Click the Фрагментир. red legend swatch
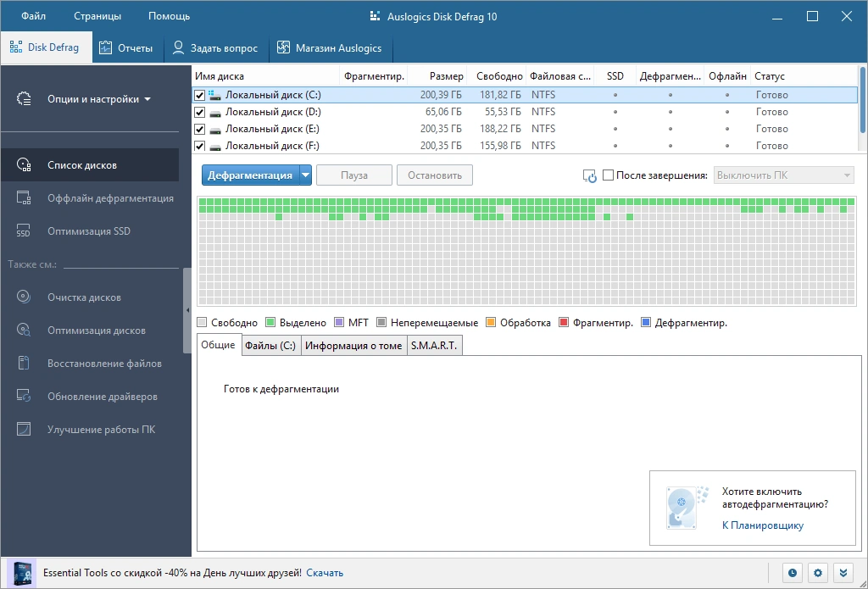Viewport: 868px width, 589px height. click(x=564, y=323)
